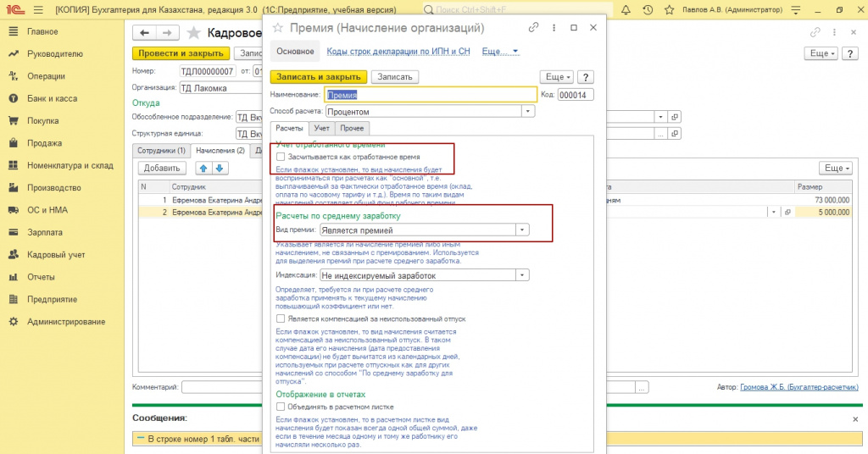This screenshot has height=454, width=868.
Task: Click the favorite star in the Премия dialog
Action: 277,28
